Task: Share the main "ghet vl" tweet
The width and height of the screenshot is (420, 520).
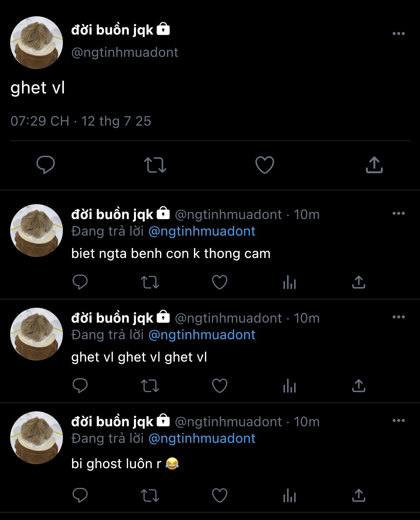Action: pyautogui.click(x=374, y=165)
